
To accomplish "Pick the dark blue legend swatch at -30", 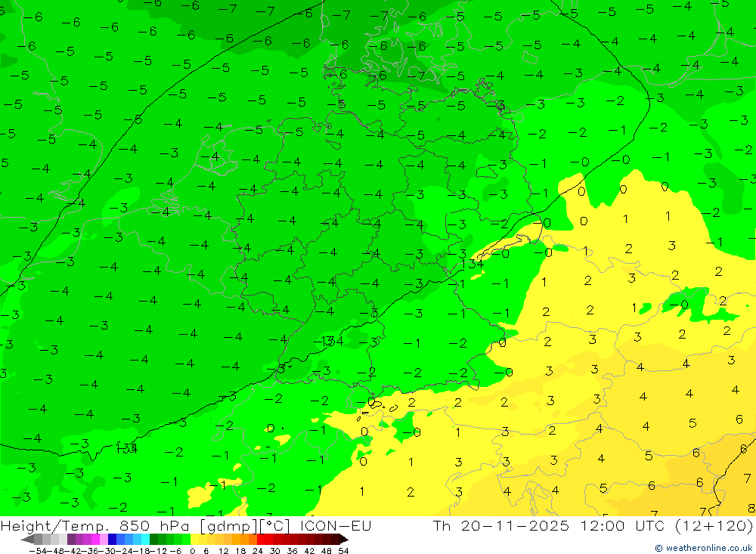I will [112, 540].
